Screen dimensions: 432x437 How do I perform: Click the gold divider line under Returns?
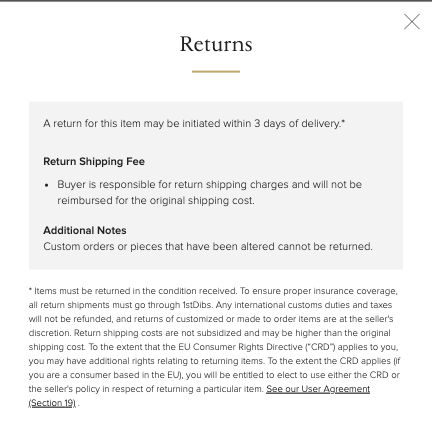tap(216, 71)
